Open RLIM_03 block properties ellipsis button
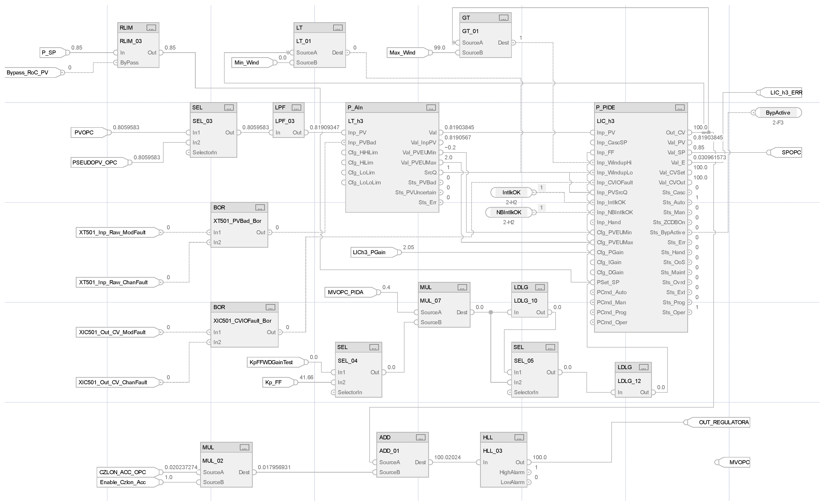 pos(151,28)
